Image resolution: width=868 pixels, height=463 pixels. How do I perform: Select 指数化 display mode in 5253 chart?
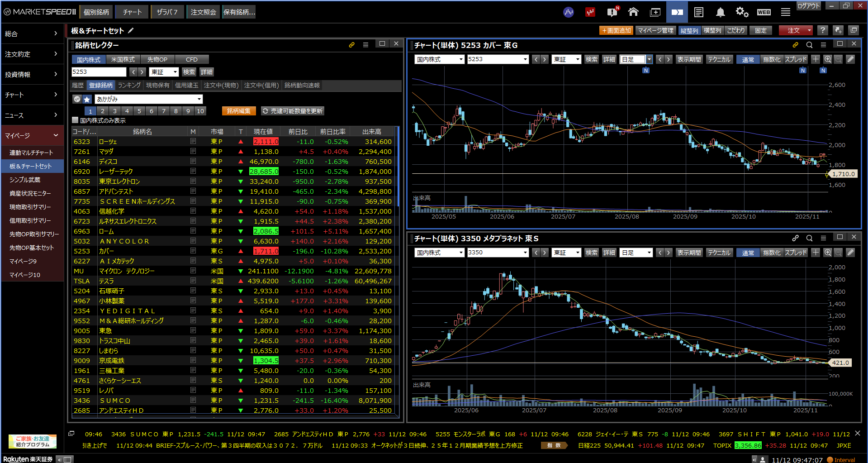click(x=772, y=59)
